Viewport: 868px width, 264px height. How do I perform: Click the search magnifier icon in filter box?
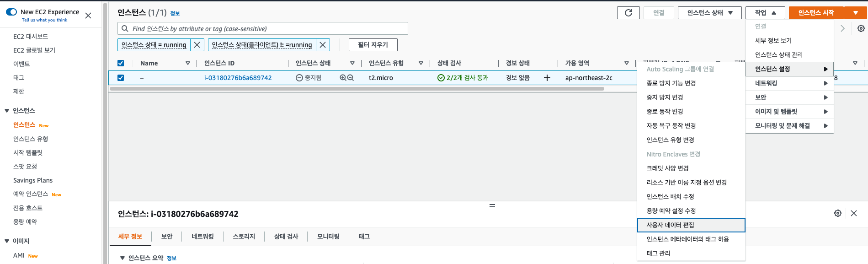tap(125, 29)
